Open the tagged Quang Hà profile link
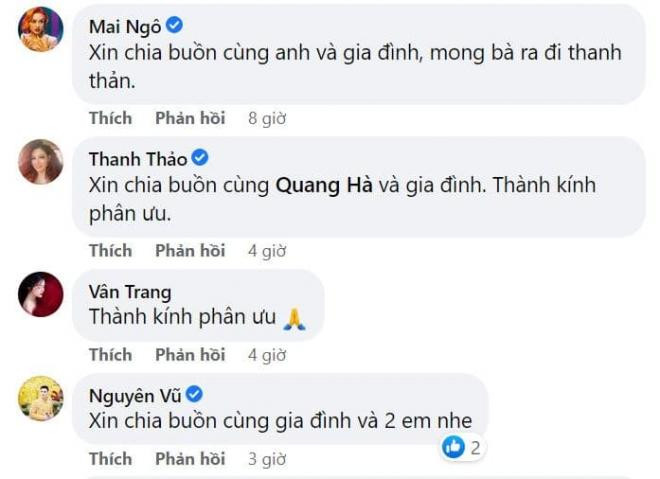 tap(324, 186)
